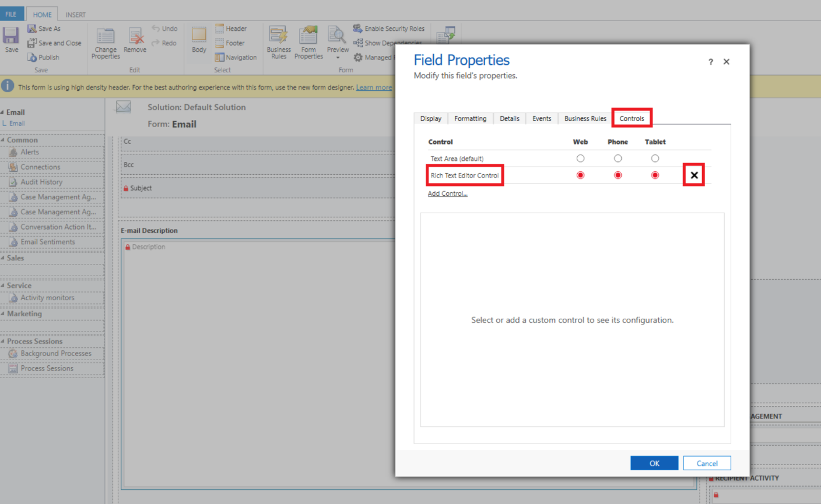The height and width of the screenshot is (504, 821).
Task: Collapse the Process Sessions section
Action: tap(3, 341)
